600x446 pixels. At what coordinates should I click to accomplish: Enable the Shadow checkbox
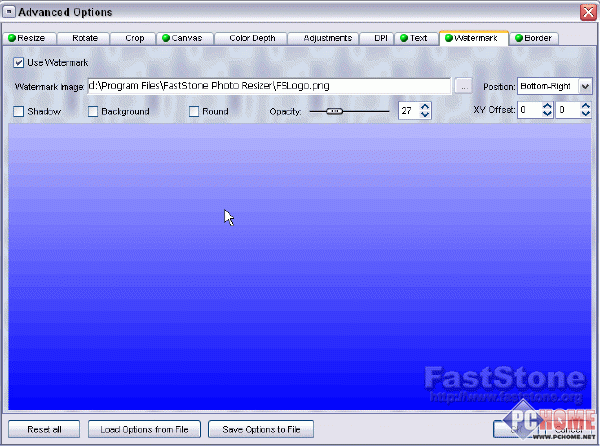pyautogui.click(x=18, y=111)
